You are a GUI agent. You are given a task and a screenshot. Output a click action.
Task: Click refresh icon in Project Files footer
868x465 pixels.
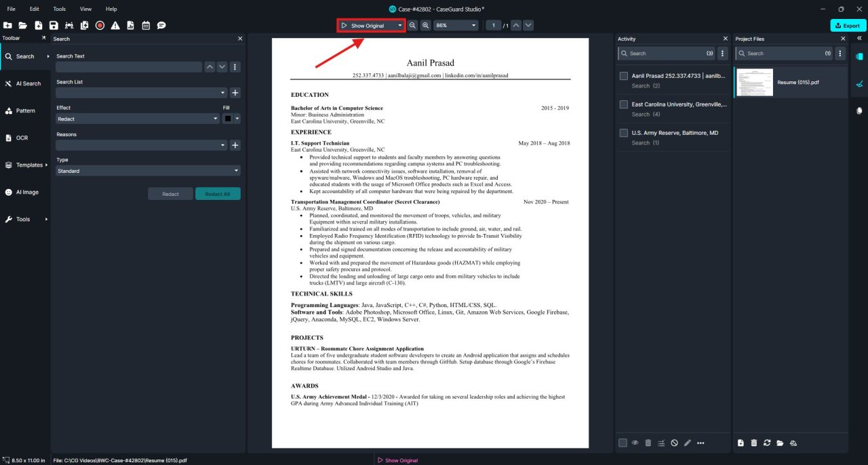click(x=767, y=443)
